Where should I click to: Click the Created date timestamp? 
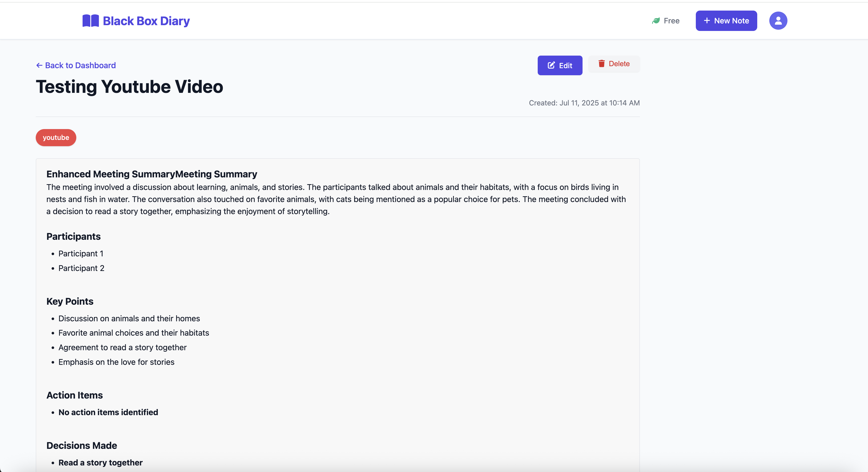pos(584,103)
